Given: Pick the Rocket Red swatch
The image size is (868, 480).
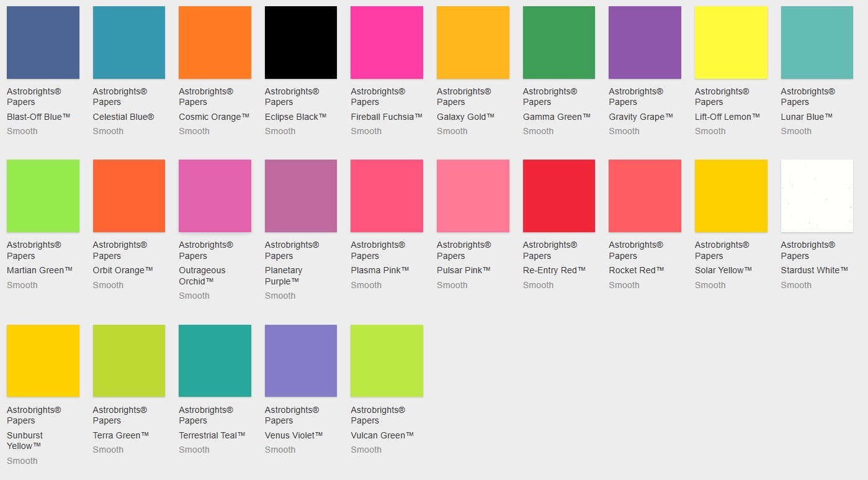Looking at the screenshot, I should tap(645, 196).
